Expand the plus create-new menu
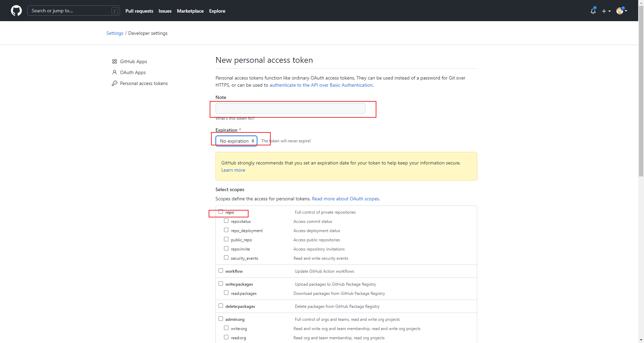Viewport: 644px width, 343px height. point(606,11)
